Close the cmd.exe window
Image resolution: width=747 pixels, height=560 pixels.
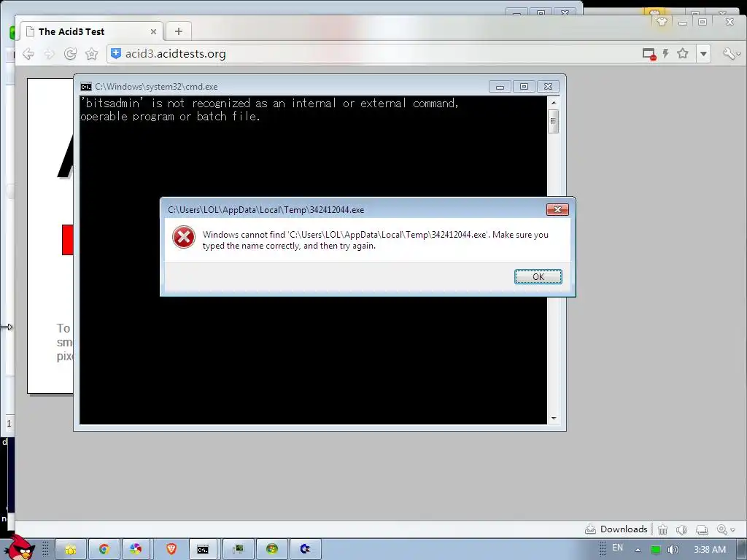(548, 87)
